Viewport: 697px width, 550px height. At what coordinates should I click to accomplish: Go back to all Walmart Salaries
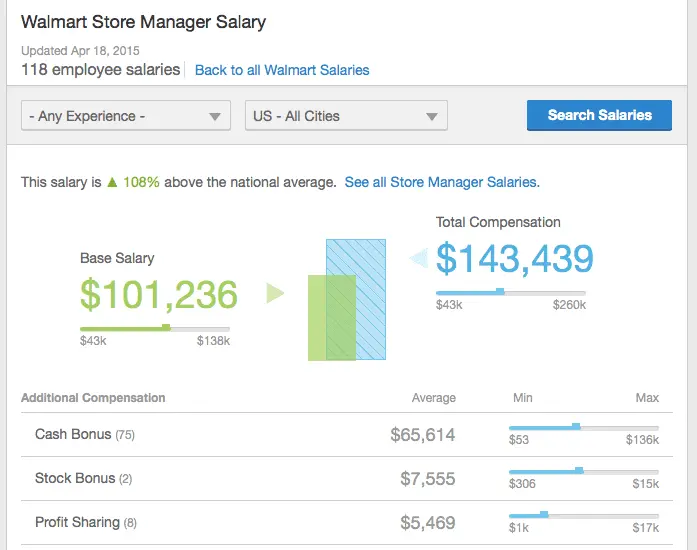[x=282, y=70]
